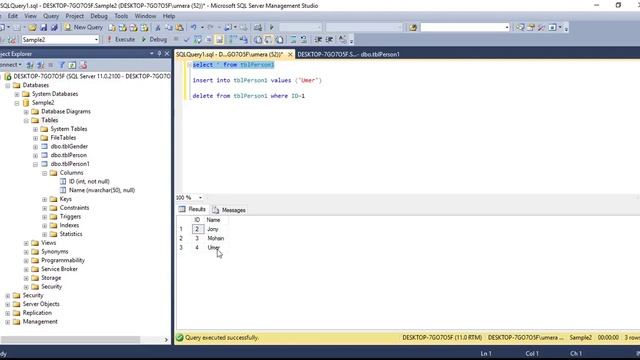Expand the Database Diagrams node
The height and width of the screenshot is (360, 640).
(x=26, y=112)
